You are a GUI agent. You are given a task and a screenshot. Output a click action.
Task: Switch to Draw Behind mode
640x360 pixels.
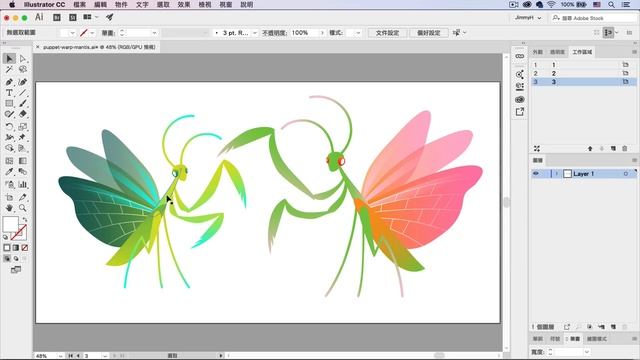[16, 258]
